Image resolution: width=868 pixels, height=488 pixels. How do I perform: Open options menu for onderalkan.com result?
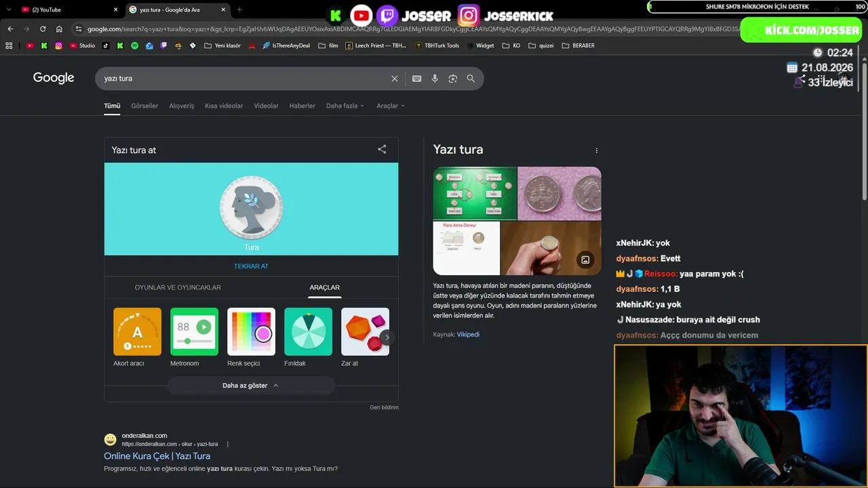pyautogui.click(x=228, y=444)
